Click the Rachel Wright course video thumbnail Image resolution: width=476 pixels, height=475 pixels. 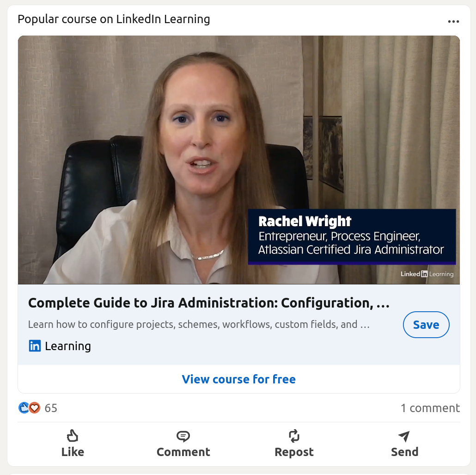coord(238,160)
